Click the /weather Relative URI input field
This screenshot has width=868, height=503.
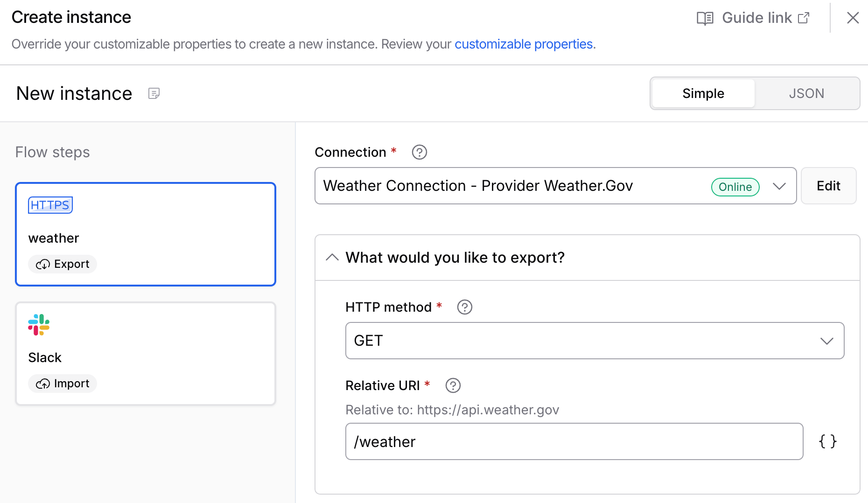pos(574,441)
